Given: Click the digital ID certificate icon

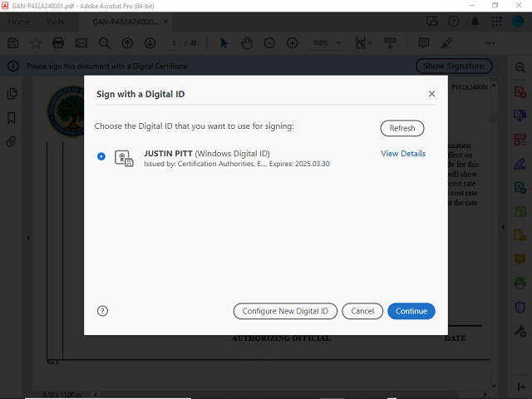Looking at the screenshot, I should (124, 158).
